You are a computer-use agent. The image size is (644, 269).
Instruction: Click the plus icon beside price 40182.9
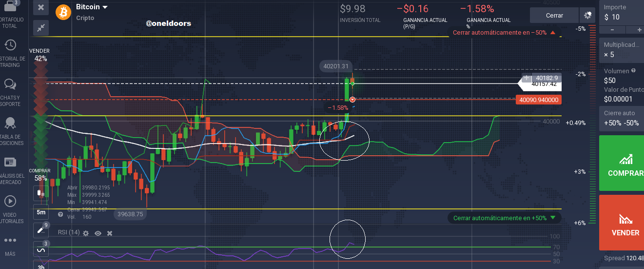click(x=527, y=78)
